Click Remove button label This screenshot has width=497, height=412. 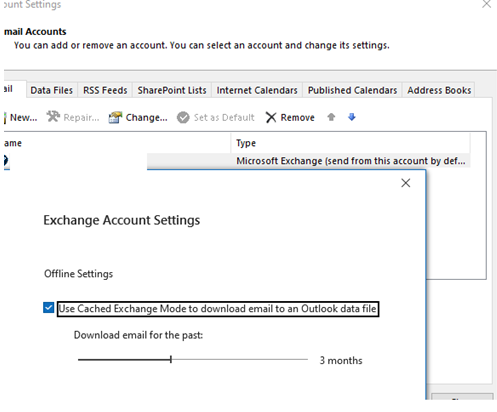tap(297, 117)
